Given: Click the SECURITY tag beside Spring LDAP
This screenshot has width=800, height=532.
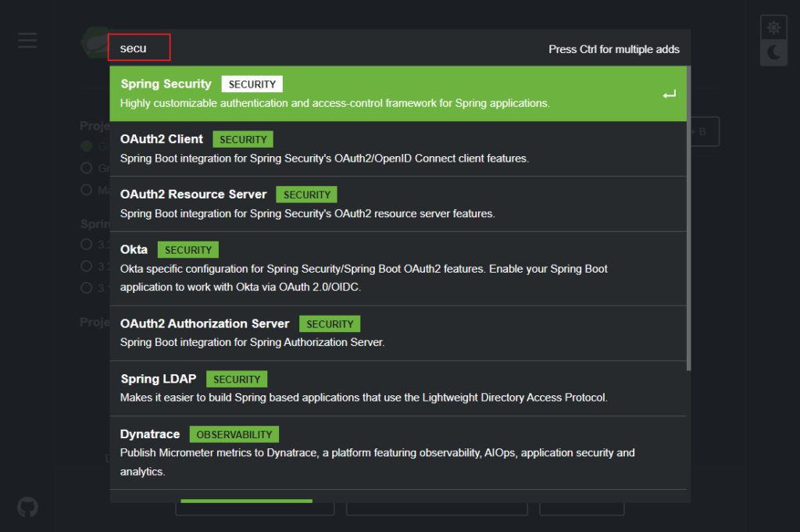Looking at the screenshot, I should click(237, 379).
